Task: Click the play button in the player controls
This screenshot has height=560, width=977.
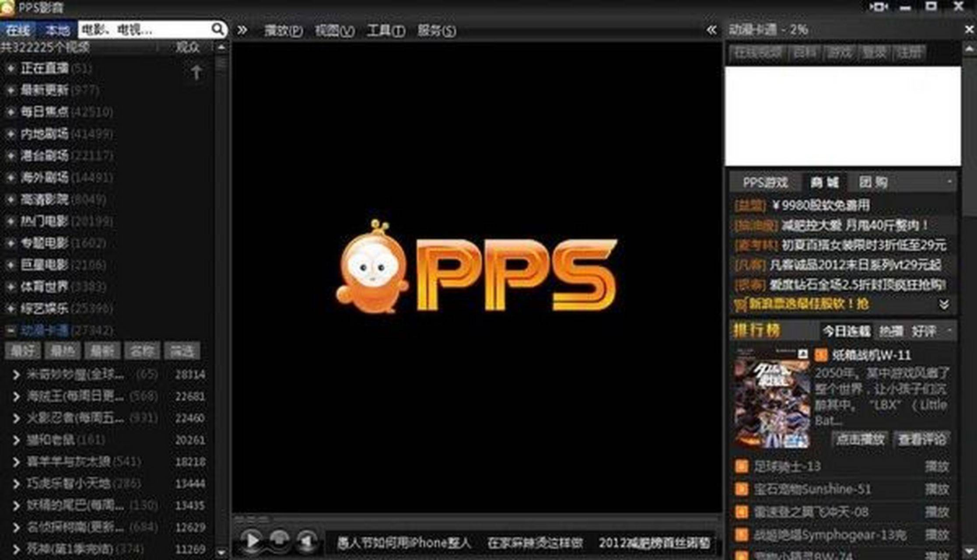Action: 252,541
